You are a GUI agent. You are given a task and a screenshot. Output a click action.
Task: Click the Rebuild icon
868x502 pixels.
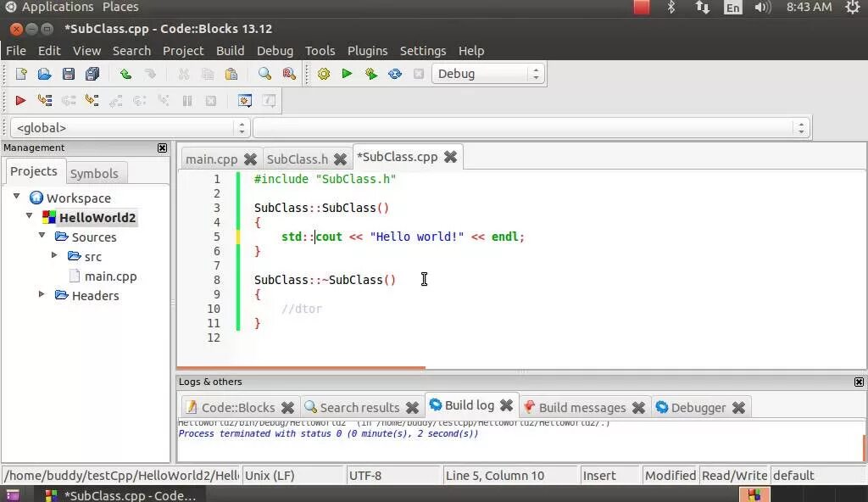(x=395, y=74)
